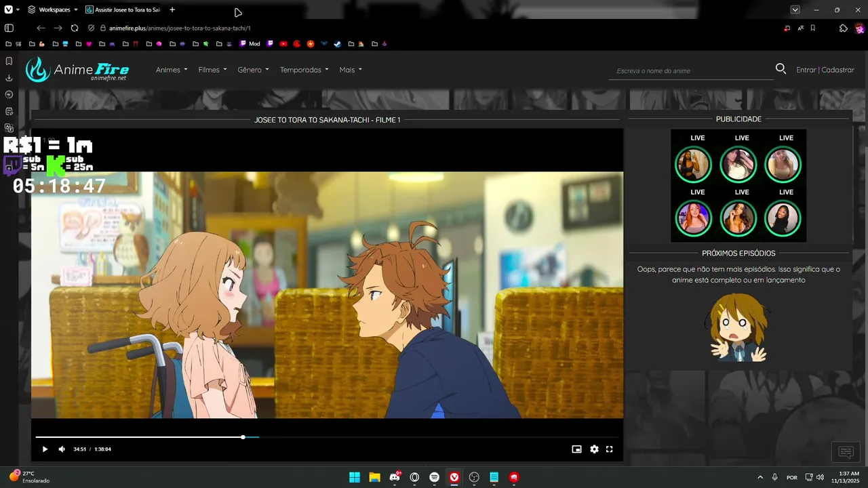
Task: Expand the Gênero menu
Action: [253, 70]
